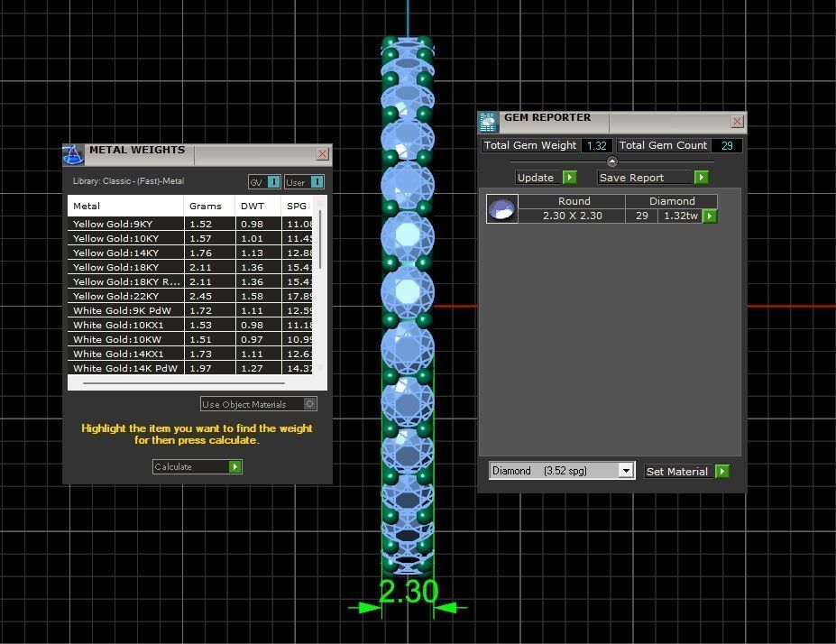Viewport: 836px width, 644px height.
Task: Click the 1.32tw weight cell
Action: pyautogui.click(x=680, y=216)
